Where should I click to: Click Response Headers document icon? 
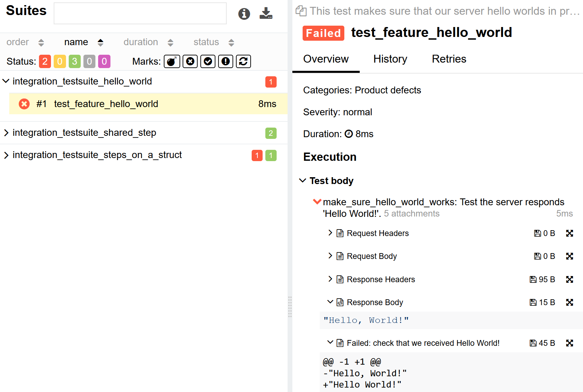pyautogui.click(x=340, y=279)
